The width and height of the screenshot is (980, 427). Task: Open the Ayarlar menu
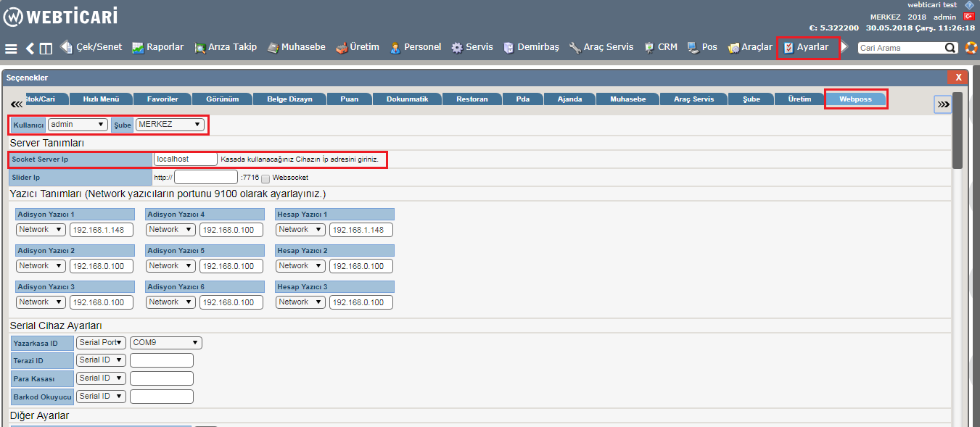[807, 47]
